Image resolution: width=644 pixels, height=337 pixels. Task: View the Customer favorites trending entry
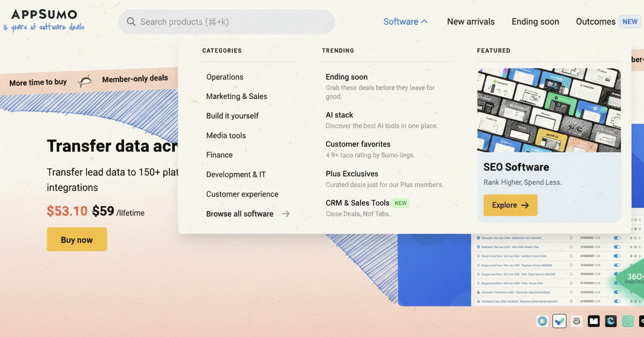coord(358,144)
